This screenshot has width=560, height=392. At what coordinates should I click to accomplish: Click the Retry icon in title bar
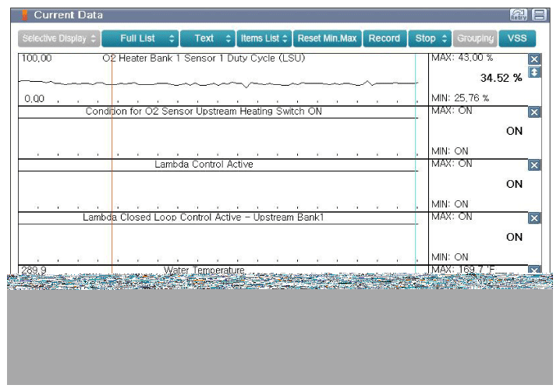518,15
